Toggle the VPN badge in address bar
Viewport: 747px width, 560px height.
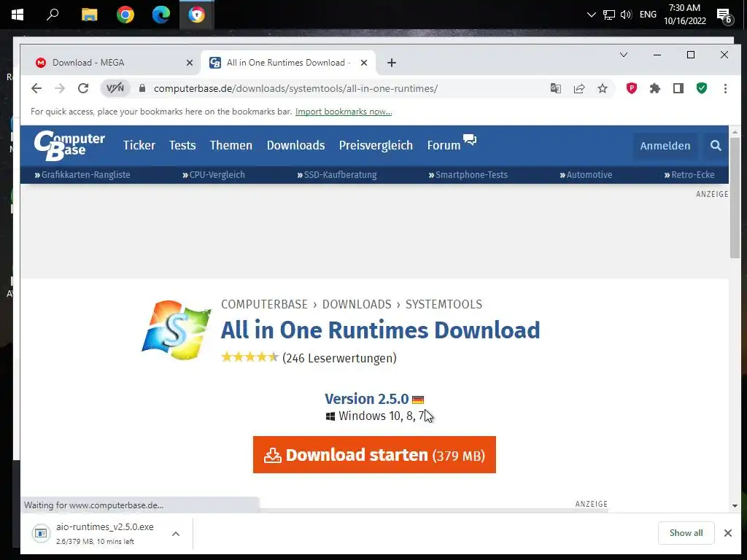pyautogui.click(x=115, y=88)
